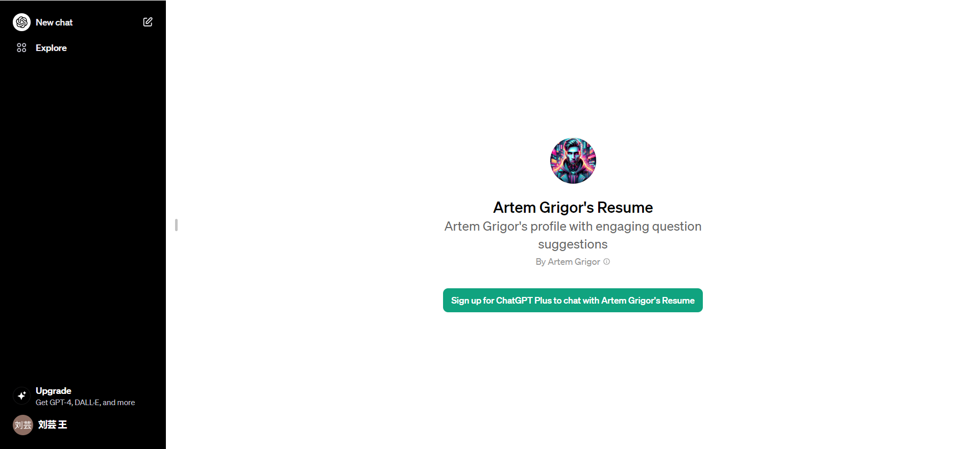Click the Upgrade plan label
The height and width of the screenshot is (449, 980).
coord(54,391)
